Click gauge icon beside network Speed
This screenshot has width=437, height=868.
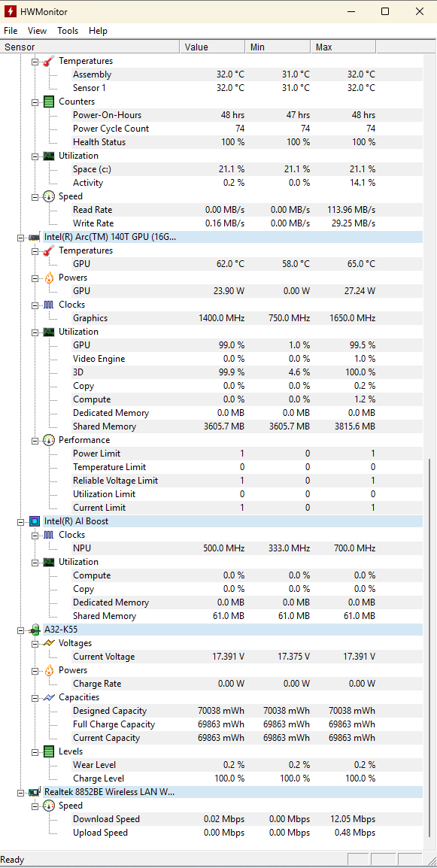pos(50,806)
